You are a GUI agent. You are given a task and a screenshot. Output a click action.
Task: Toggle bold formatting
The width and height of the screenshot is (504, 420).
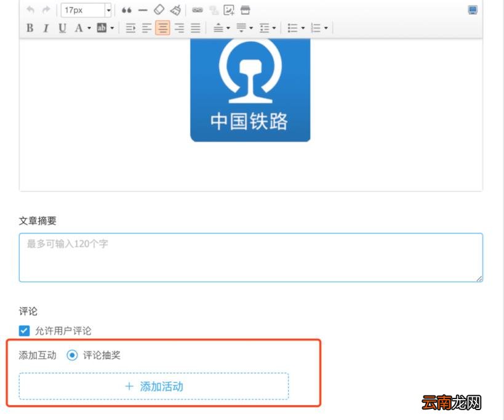[x=30, y=28]
